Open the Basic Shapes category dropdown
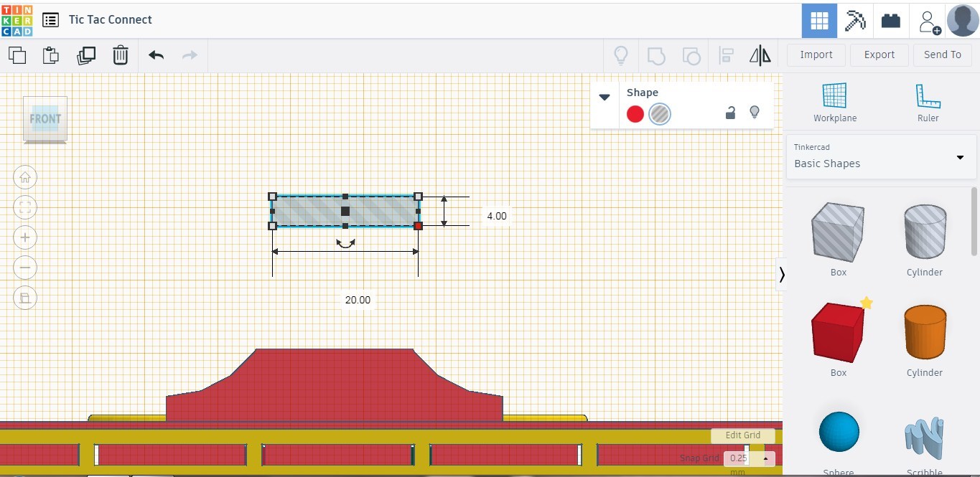The height and width of the screenshot is (477, 980). (882, 156)
